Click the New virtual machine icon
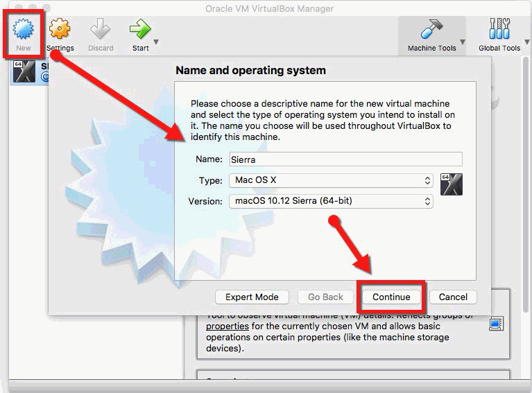The height and width of the screenshot is (393, 532). click(x=23, y=28)
